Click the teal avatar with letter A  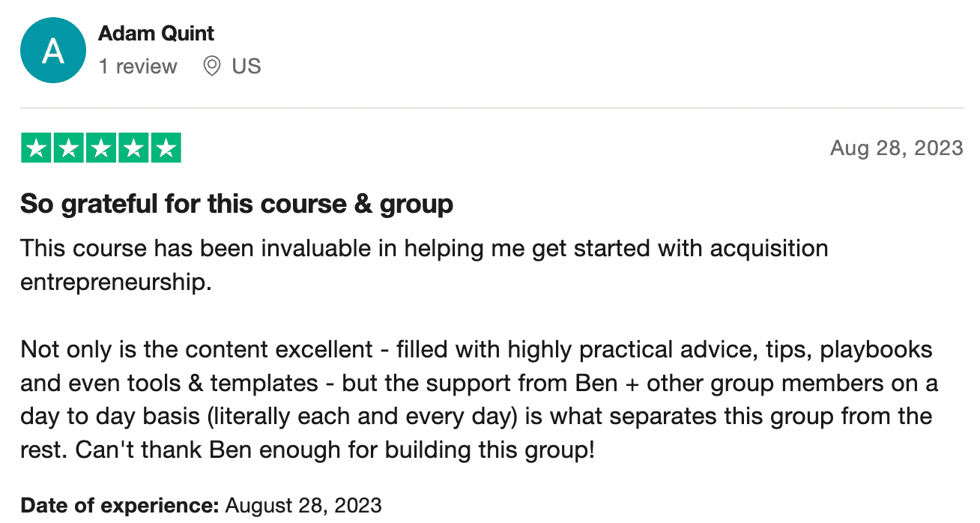pyautogui.click(x=52, y=50)
